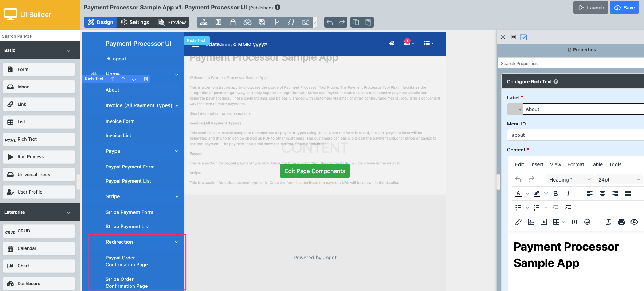The image size is (644, 291).
Task: Delete Rich Text element with trash icon
Action: (x=146, y=79)
